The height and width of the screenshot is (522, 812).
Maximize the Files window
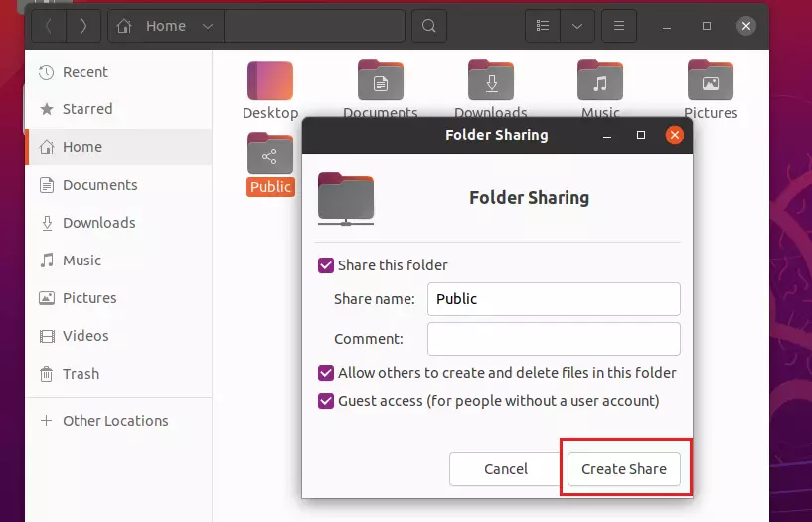coord(707,26)
